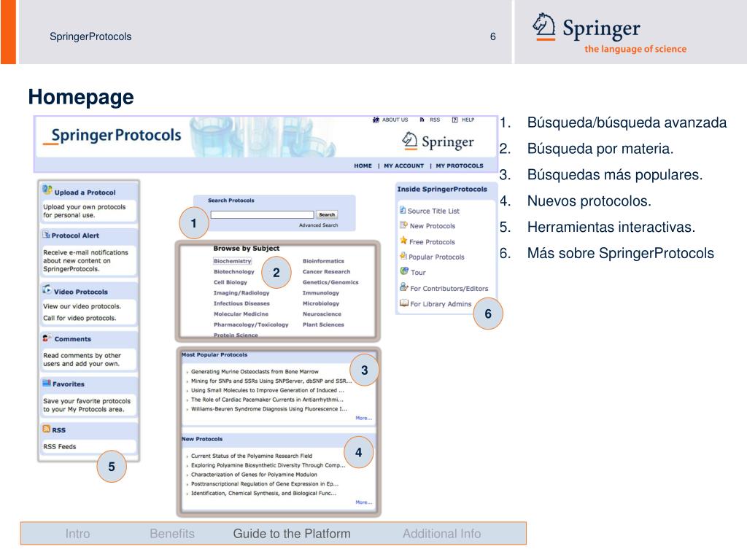Click the Tour globe icon
747x560 pixels.
tap(404, 271)
